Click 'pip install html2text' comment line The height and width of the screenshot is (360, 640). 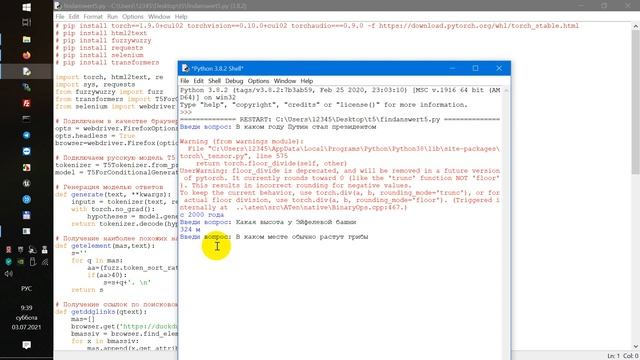click(101, 33)
